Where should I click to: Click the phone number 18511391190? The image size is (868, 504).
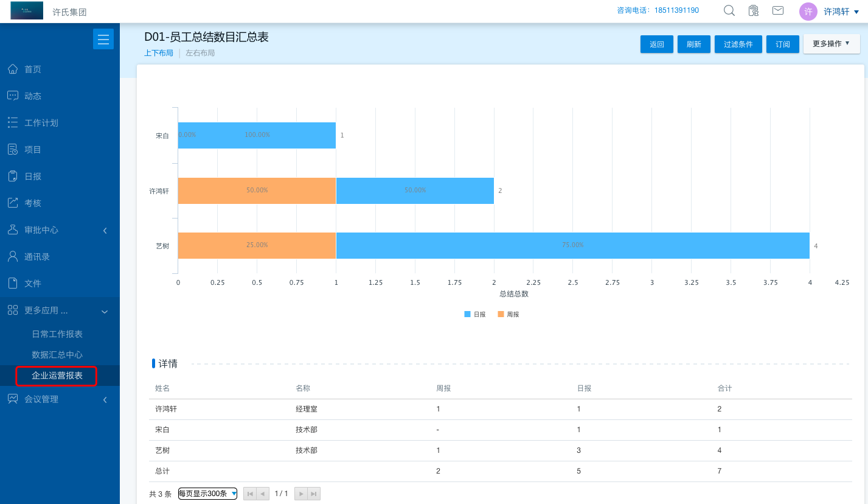pos(676,10)
